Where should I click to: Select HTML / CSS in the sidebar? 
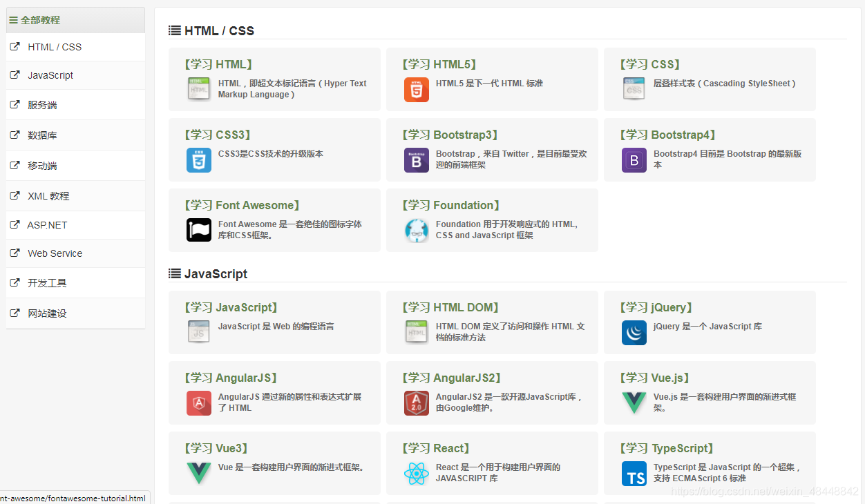point(75,47)
